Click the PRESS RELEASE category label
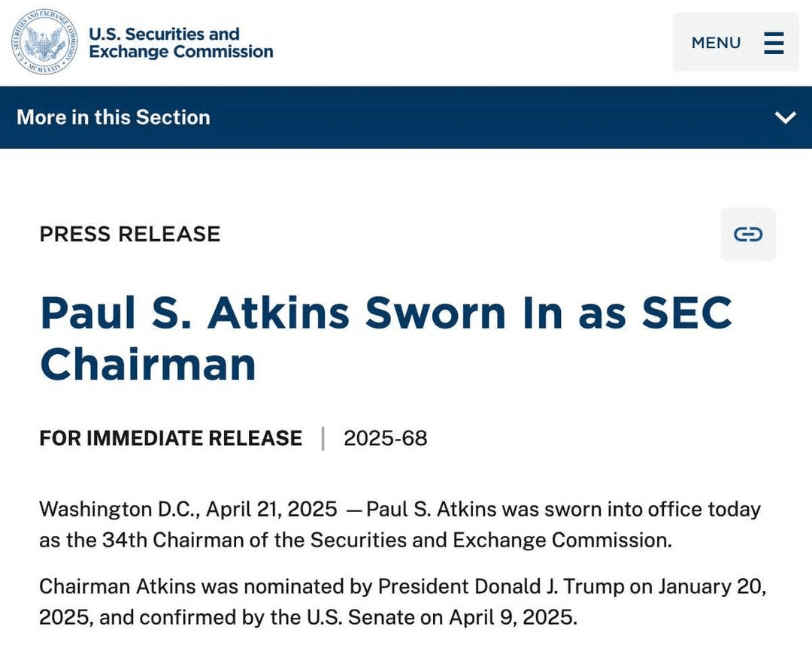The image size is (812, 645). (x=130, y=234)
